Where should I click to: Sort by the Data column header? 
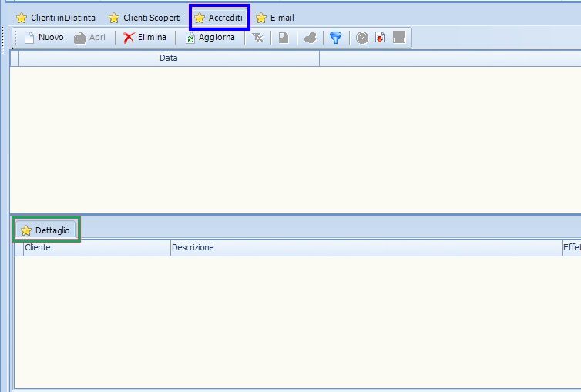(x=168, y=59)
